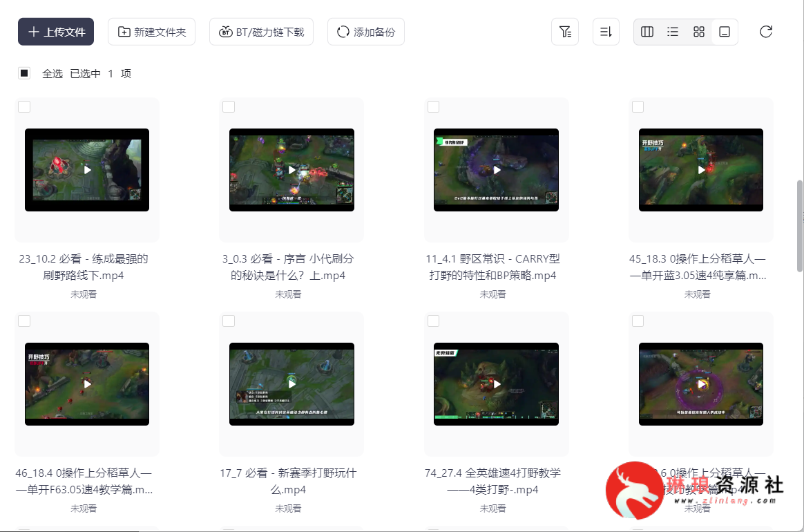Check the box for 45_18.3 稻草人 video

pos(638,106)
